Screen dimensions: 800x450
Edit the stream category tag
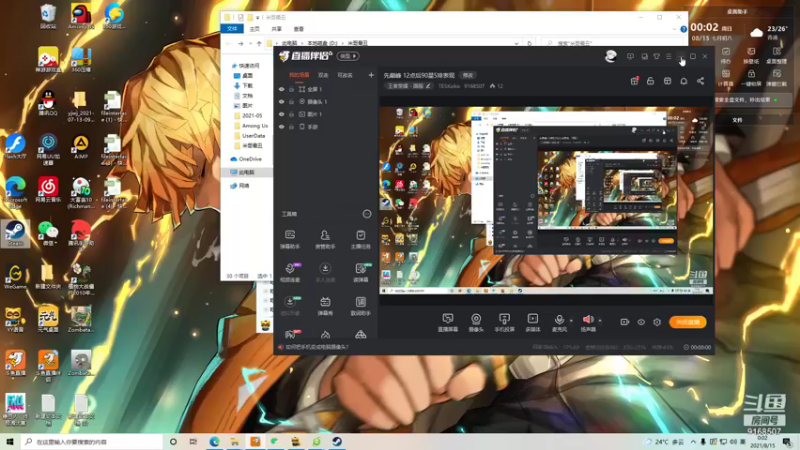pyautogui.click(x=409, y=86)
